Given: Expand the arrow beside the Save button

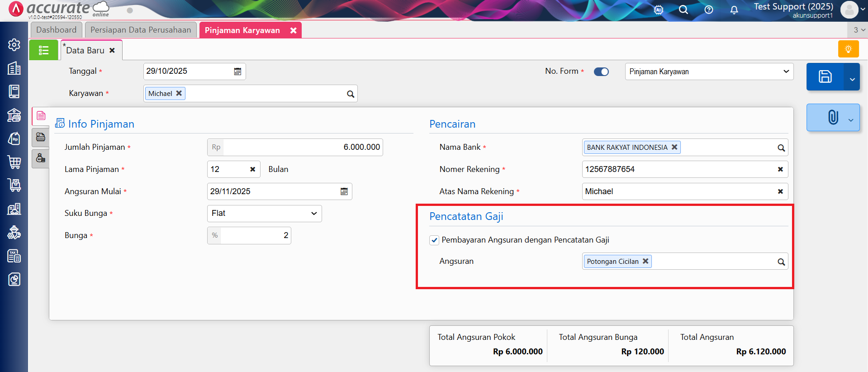Looking at the screenshot, I should (x=852, y=79).
